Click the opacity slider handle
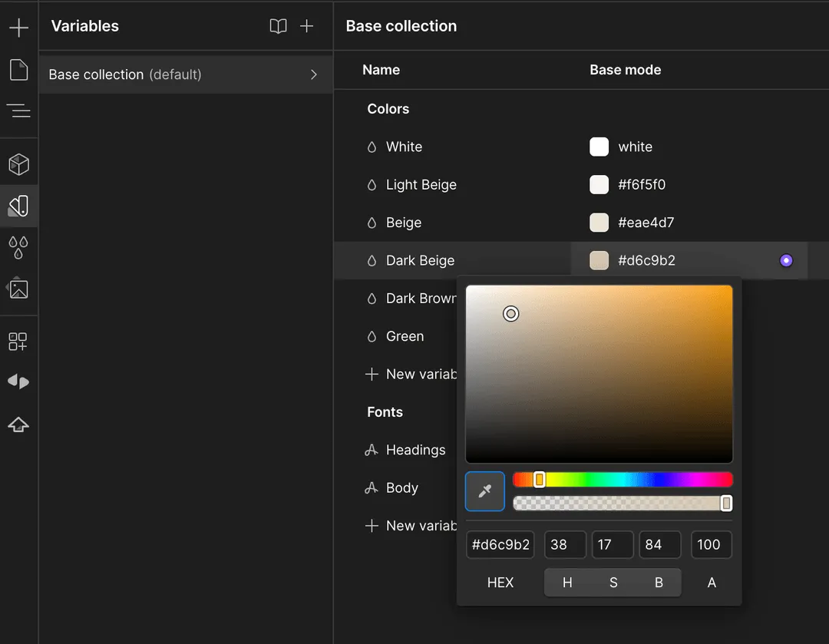This screenshot has width=829, height=644. coord(726,504)
